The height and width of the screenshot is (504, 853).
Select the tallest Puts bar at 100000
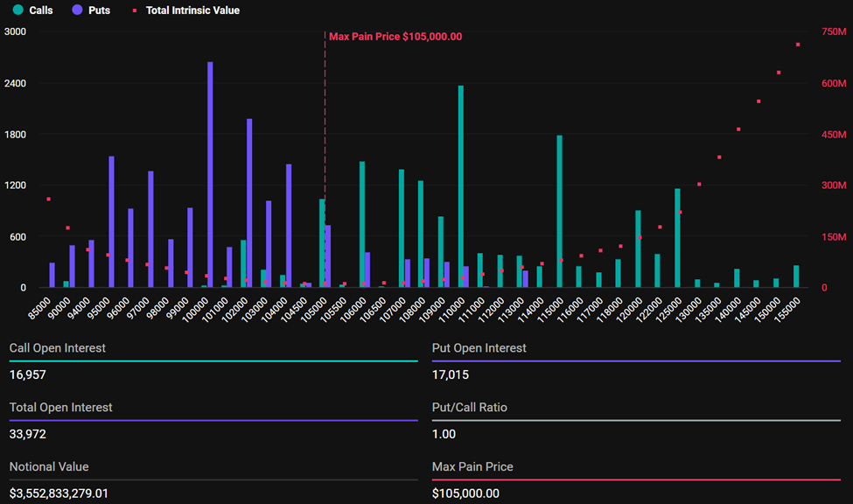210,175
